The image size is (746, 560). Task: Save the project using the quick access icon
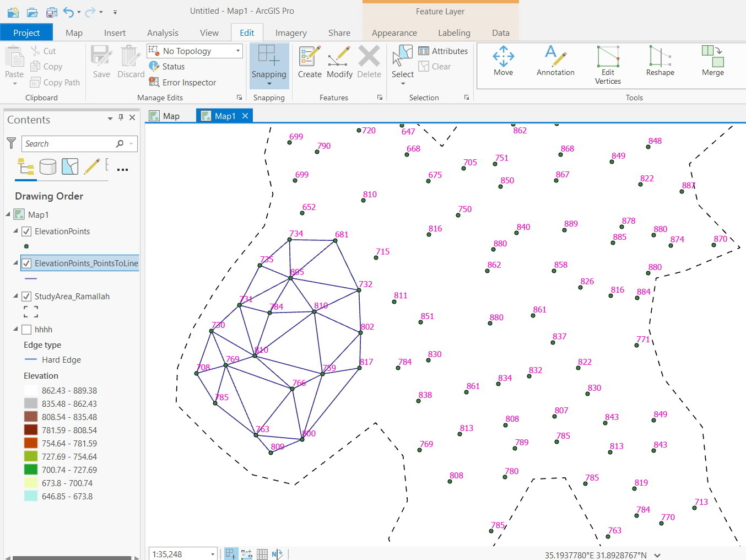click(52, 12)
